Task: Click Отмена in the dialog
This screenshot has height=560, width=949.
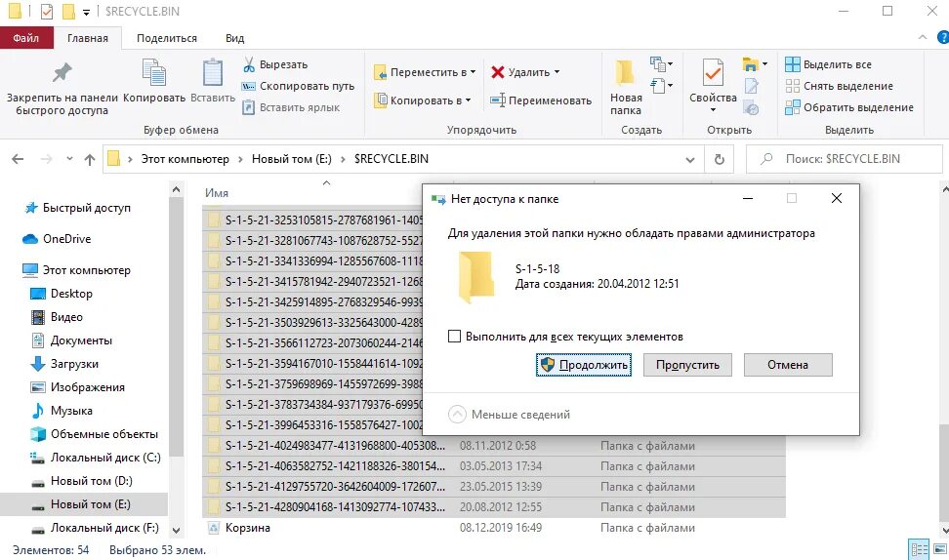Action: pyautogui.click(x=788, y=365)
